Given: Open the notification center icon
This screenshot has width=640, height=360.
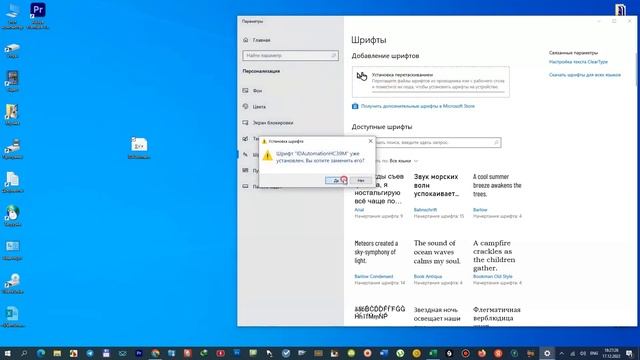Looking at the screenshot, I should (630, 353).
